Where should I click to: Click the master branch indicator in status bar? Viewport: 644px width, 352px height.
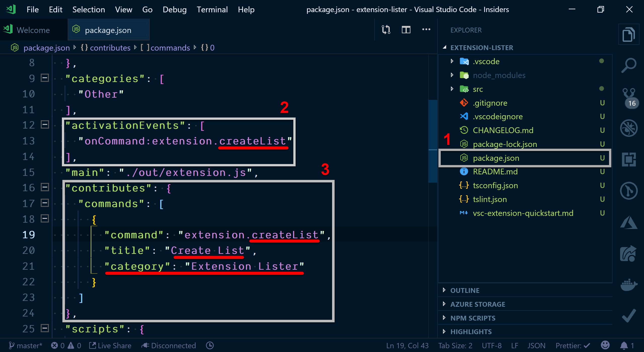coord(25,345)
